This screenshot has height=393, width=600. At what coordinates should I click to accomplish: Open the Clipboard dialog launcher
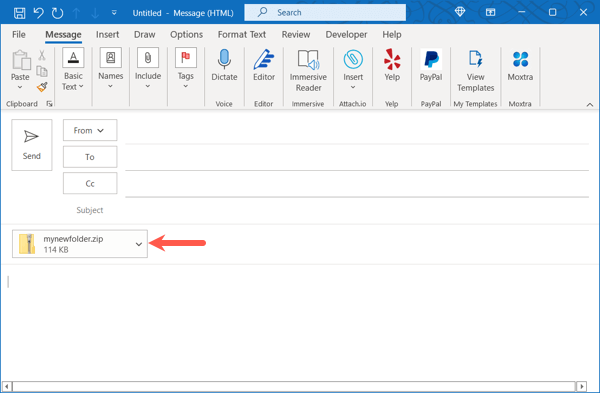[x=49, y=104]
